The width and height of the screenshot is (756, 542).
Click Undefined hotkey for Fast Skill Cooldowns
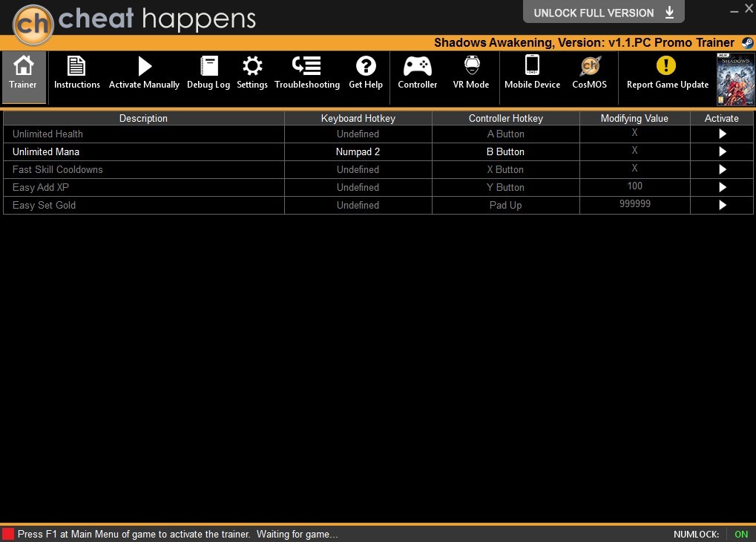[358, 170]
